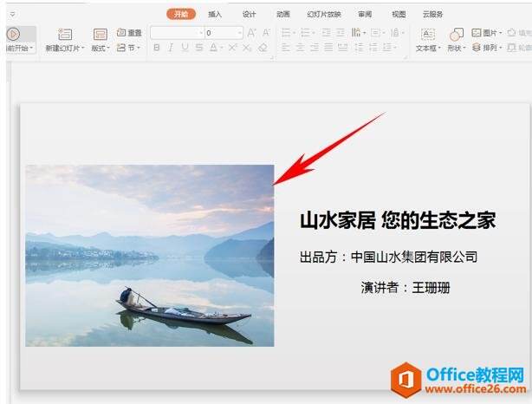Click the title 山水家居 您的生态之家
Screen dimensions: 532x404
398,220
